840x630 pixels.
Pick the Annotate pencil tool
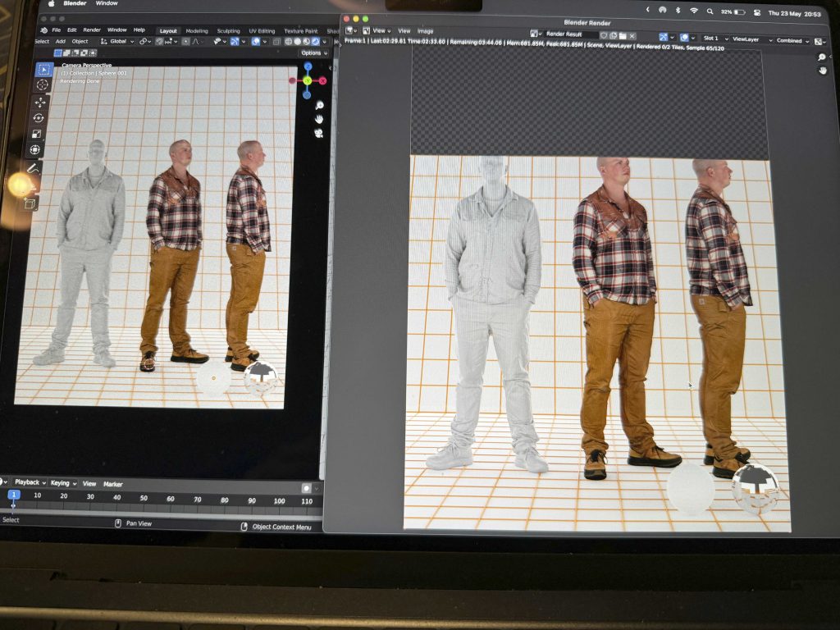pyautogui.click(x=33, y=168)
